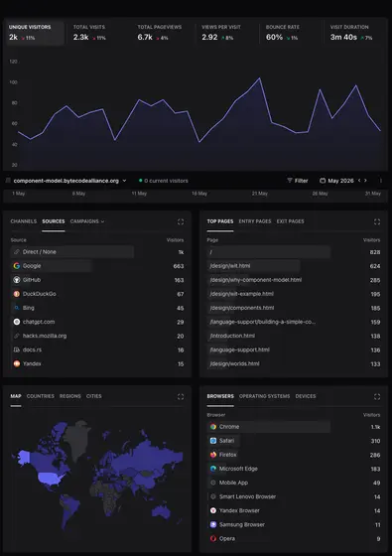Select the Total Pageviews metric

[x=163, y=33]
